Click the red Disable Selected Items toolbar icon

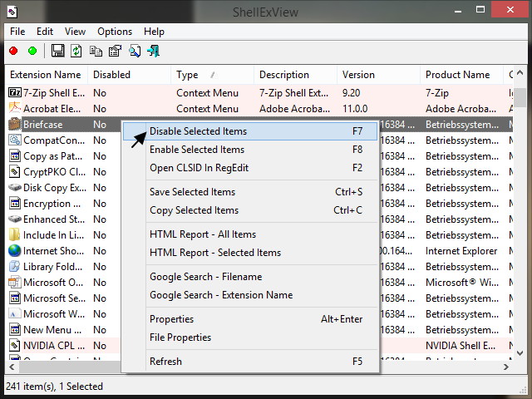[x=13, y=52]
